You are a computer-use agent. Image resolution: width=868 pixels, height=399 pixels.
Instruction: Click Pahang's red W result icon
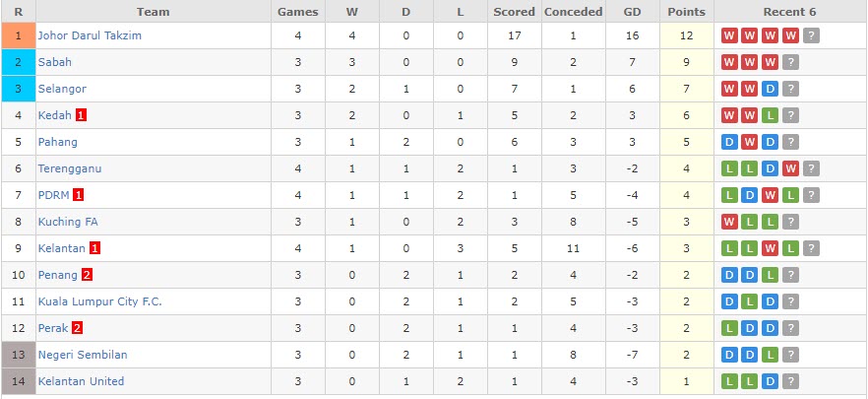click(750, 142)
